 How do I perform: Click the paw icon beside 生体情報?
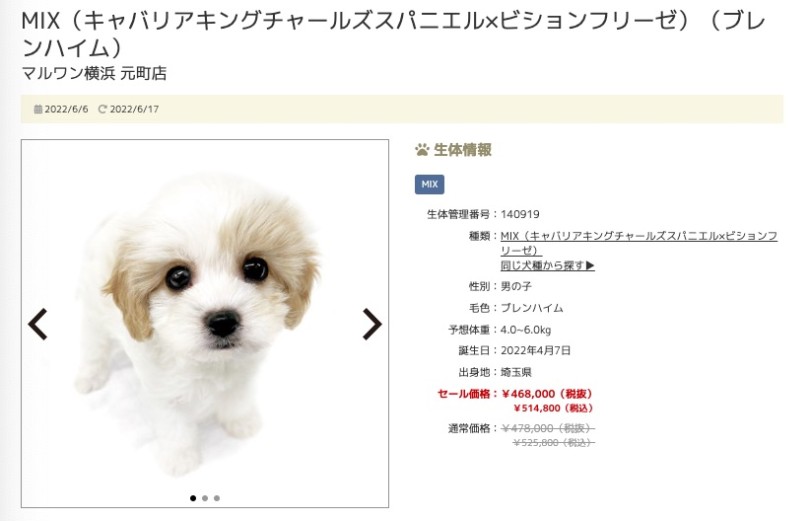[x=422, y=150]
